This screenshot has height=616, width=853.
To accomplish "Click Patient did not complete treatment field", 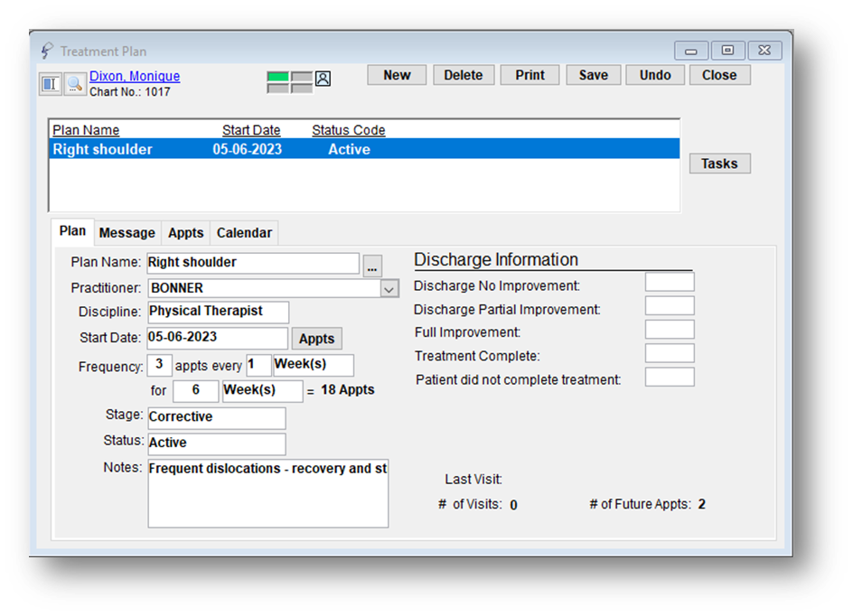I will 670,377.
